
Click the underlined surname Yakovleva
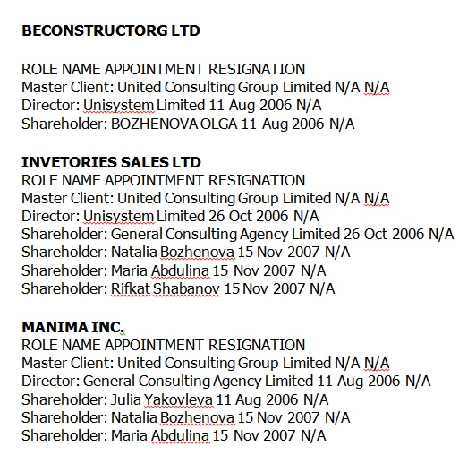coord(178,399)
